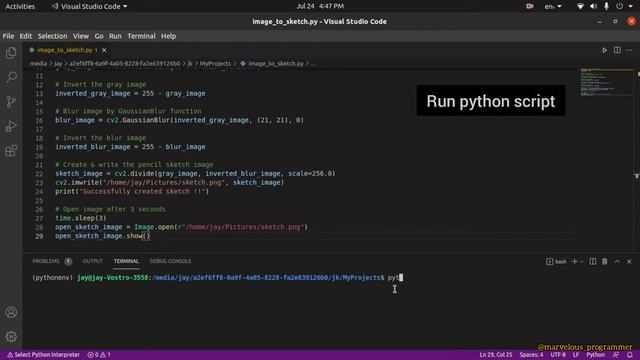Click the time.sleep(3) code line
640x360 pixels.
80,218
